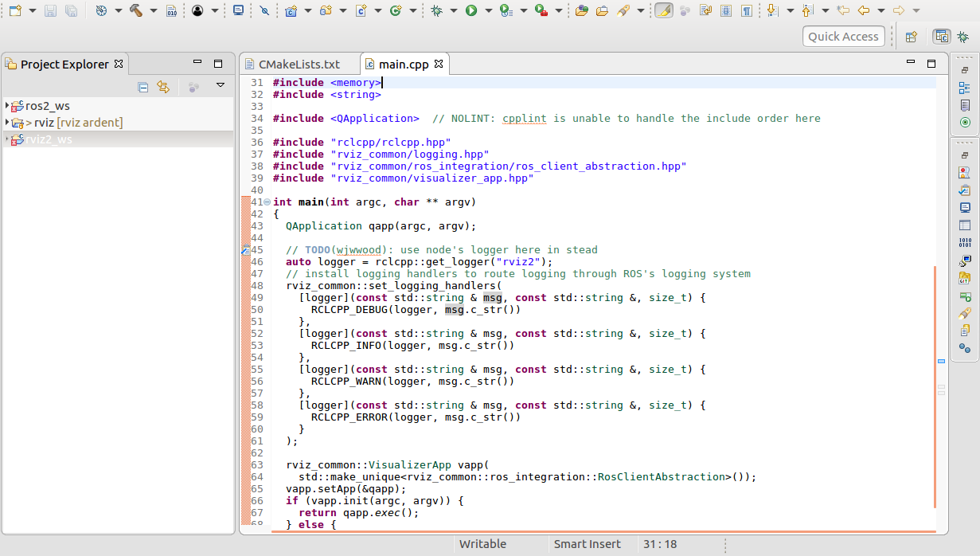This screenshot has height=556, width=980.
Task: Click the green Run button
Action: click(471, 10)
